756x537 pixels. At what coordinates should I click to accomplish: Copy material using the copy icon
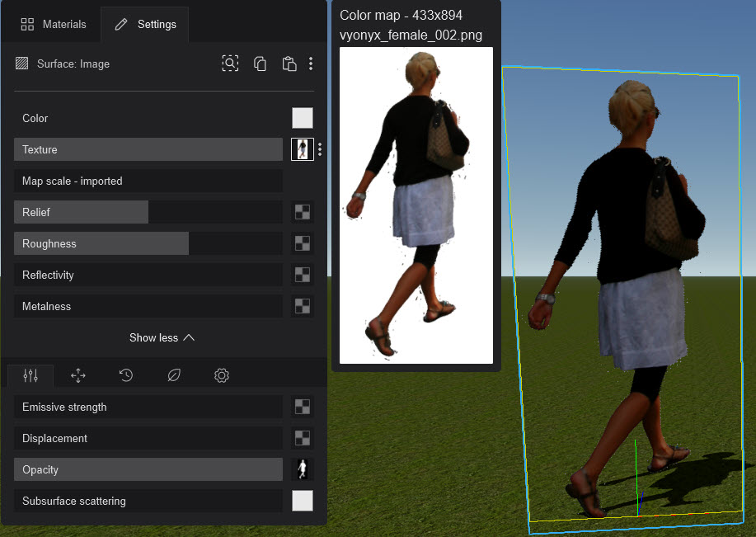coord(260,64)
